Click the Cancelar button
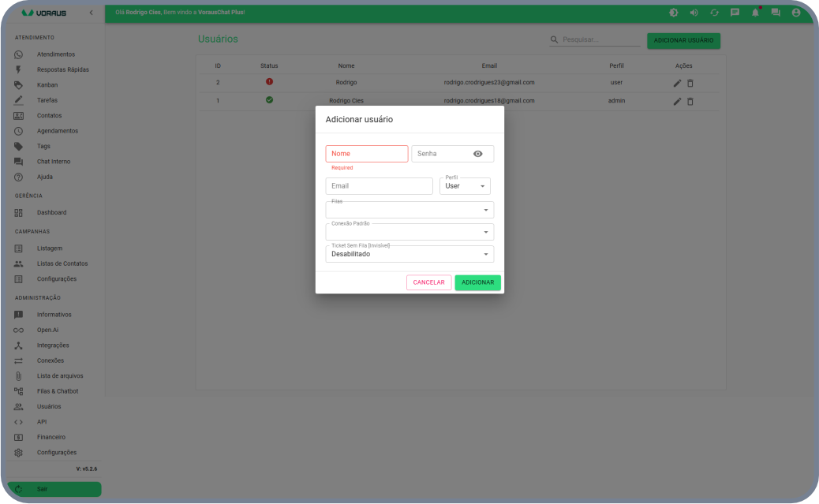This screenshot has width=819, height=504. pos(428,282)
